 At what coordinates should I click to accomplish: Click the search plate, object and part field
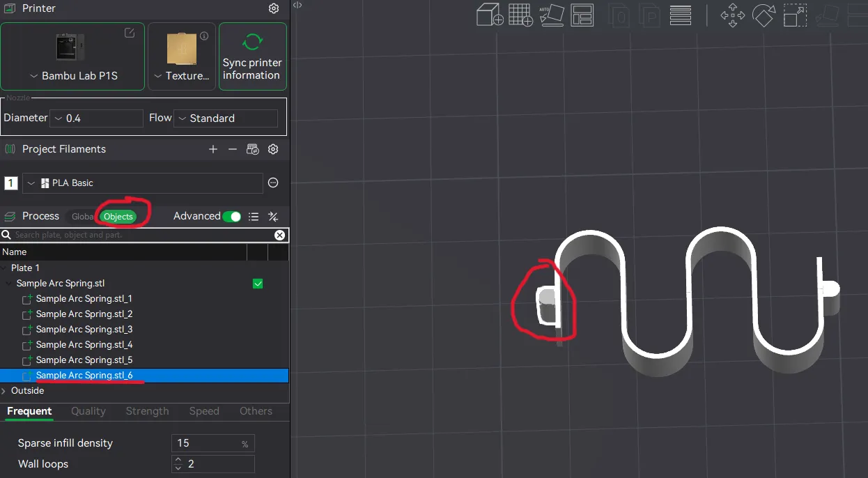tap(143, 235)
